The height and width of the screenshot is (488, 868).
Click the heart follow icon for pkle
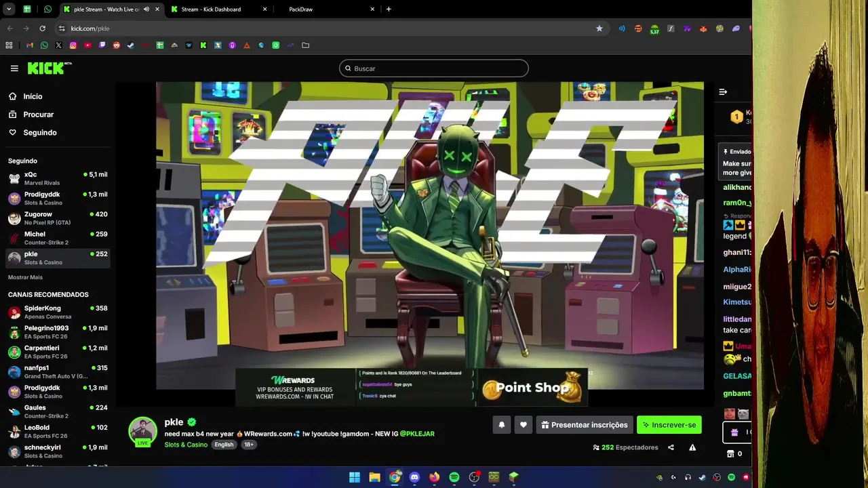pos(524,425)
